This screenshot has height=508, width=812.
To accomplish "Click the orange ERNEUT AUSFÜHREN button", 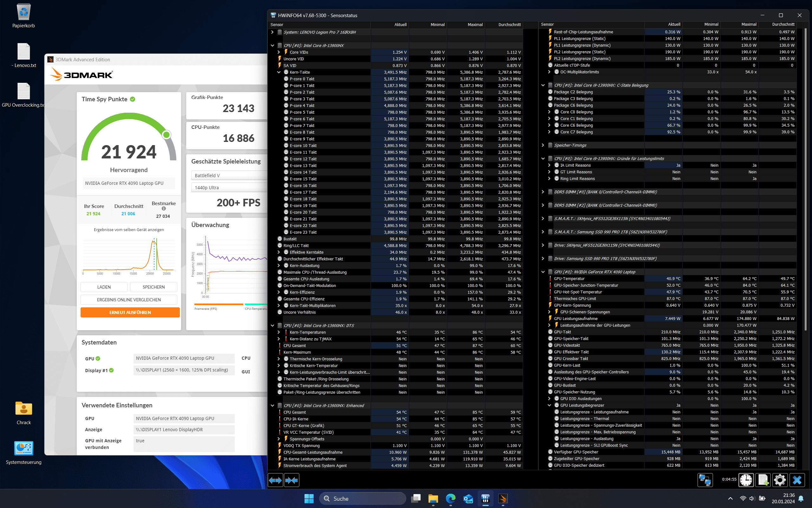I will pos(130,312).
